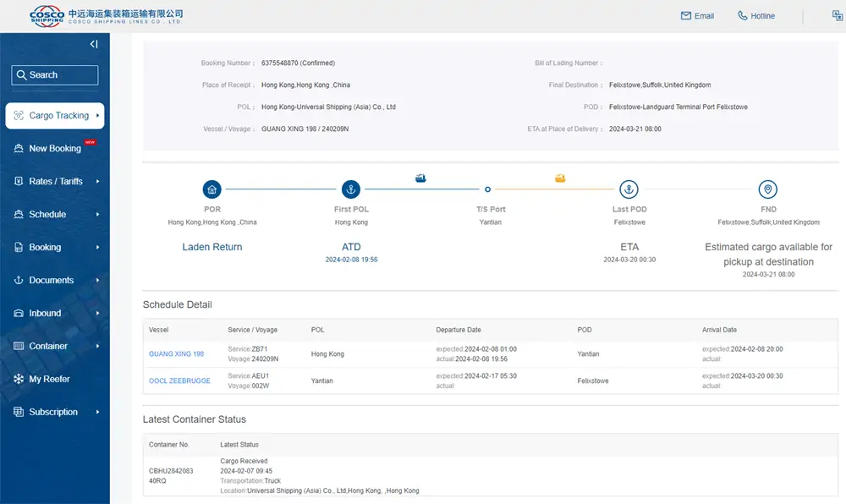Expand the Documents submenu arrow
846x504 pixels.
(97, 280)
